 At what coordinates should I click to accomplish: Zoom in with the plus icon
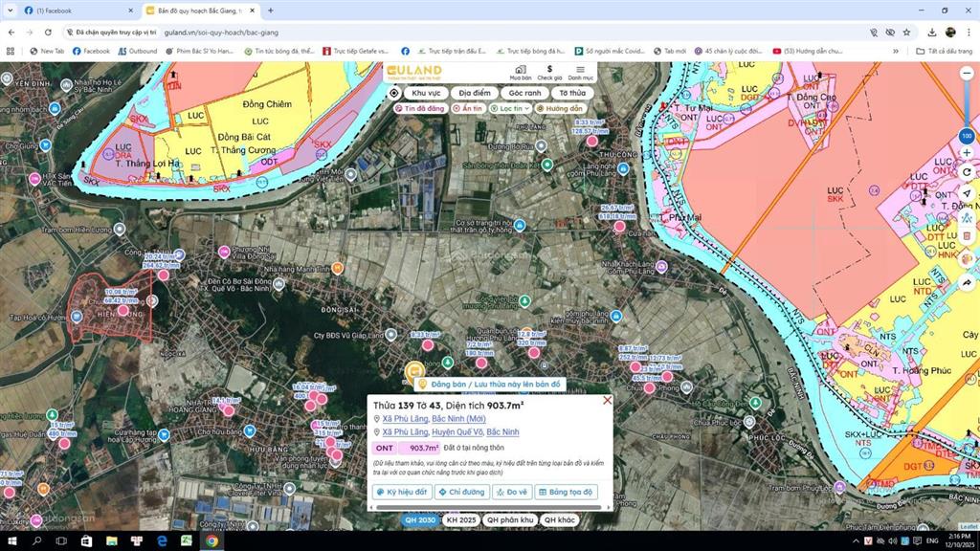click(967, 153)
